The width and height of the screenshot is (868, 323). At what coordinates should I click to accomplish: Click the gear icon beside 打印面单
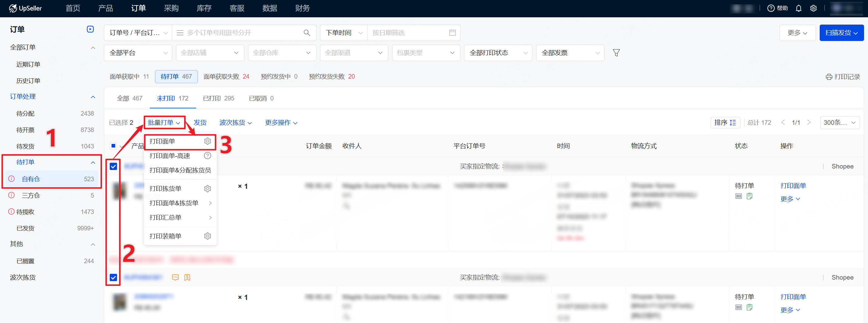tap(208, 141)
